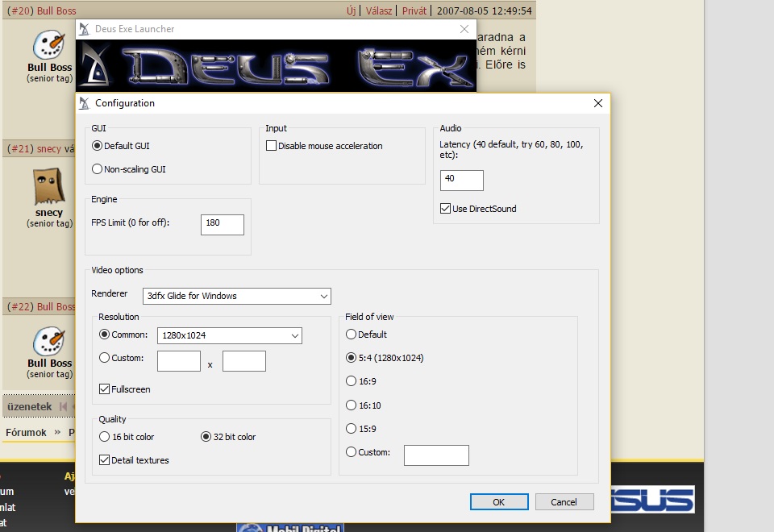Select Custom field of view radio button
Image resolution: width=774 pixels, height=532 pixels.
(351, 452)
